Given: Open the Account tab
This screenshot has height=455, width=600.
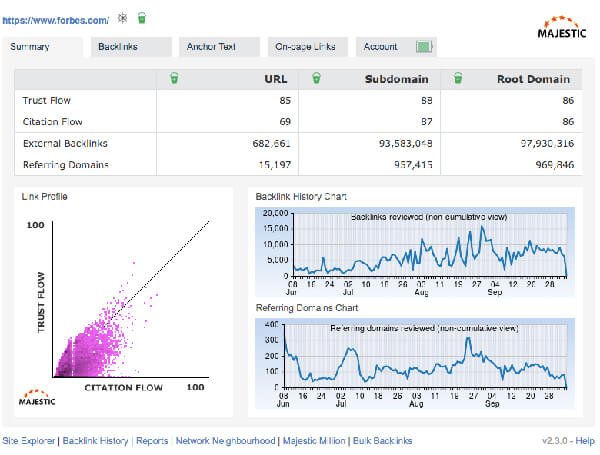Looking at the screenshot, I should click(x=396, y=47).
